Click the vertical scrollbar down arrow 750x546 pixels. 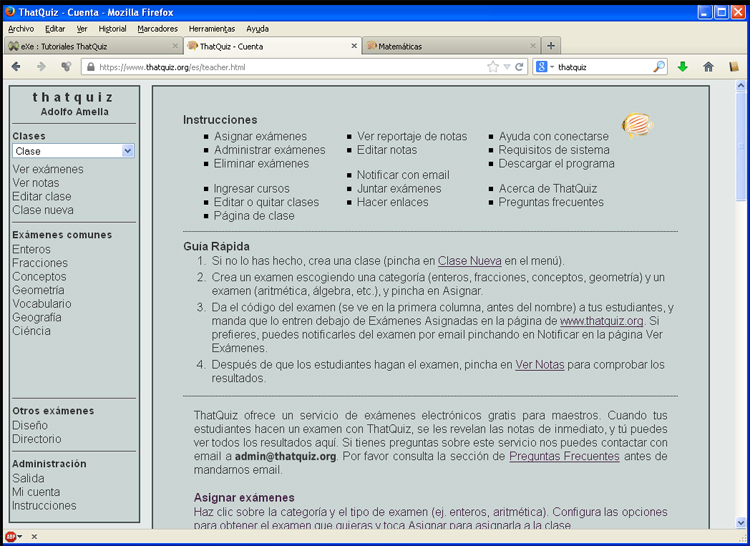click(x=740, y=523)
